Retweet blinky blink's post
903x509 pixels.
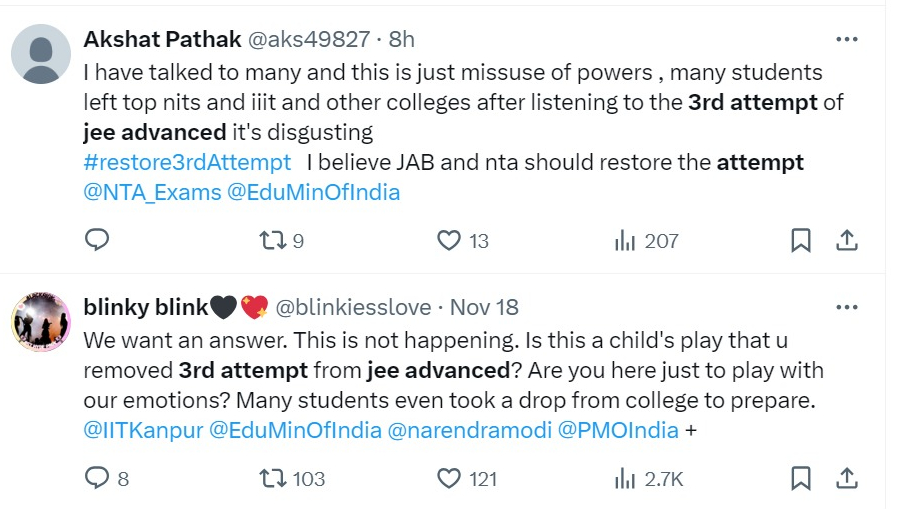tap(272, 479)
